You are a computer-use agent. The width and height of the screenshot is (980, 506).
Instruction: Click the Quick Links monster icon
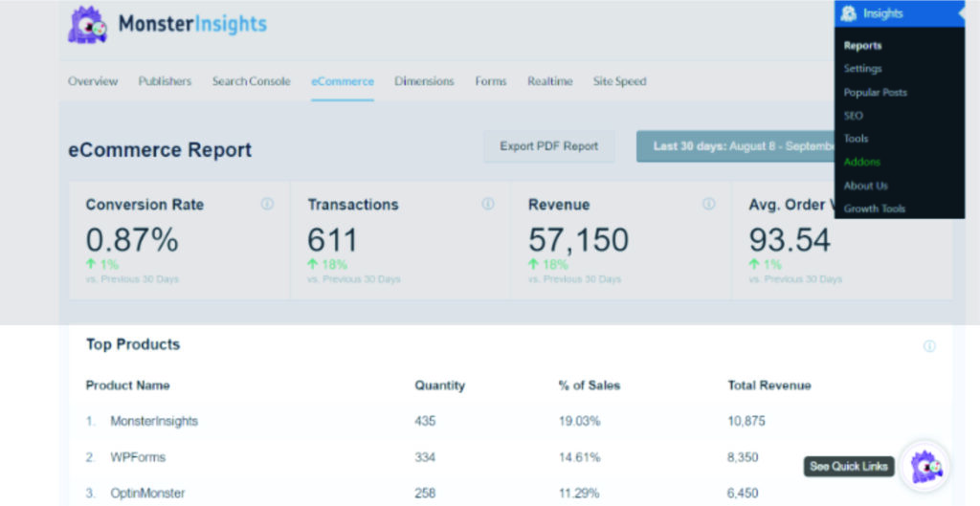point(925,467)
